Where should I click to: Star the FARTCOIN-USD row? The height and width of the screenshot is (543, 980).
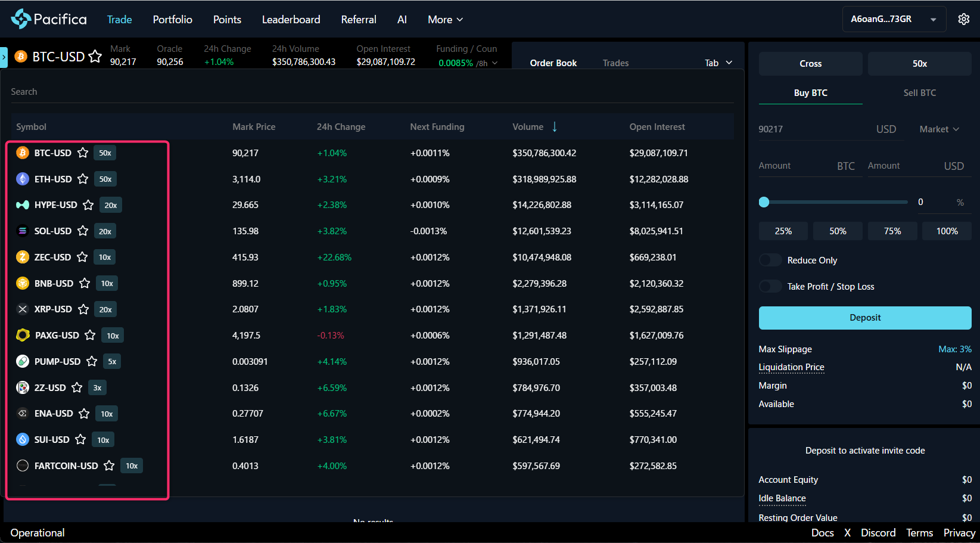(109, 466)
